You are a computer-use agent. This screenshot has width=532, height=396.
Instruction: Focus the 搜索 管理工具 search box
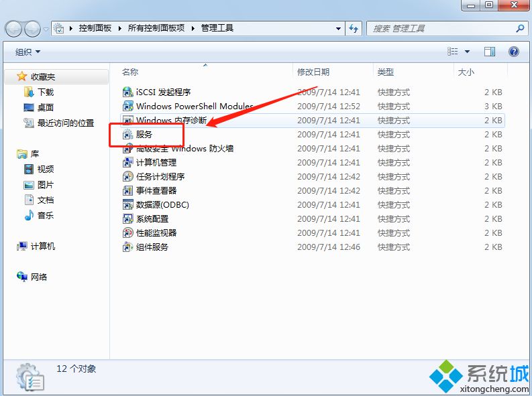click(x=447, y=28)
